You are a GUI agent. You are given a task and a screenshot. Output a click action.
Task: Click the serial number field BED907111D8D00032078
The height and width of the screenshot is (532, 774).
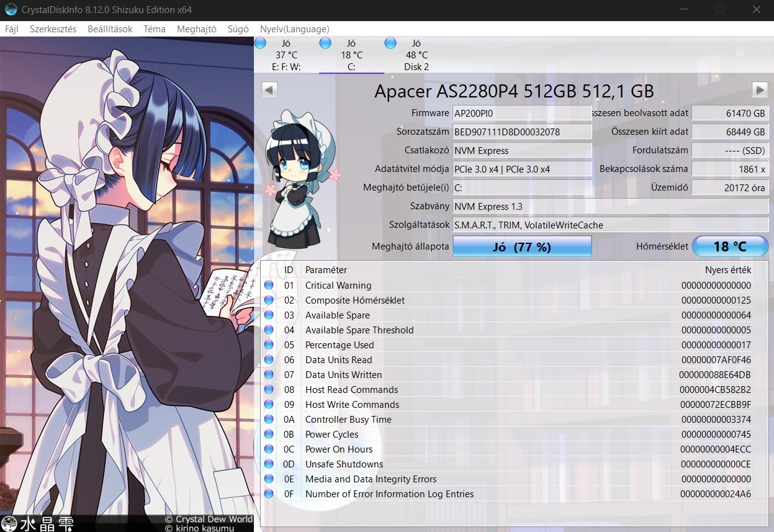[x=522, y=132]
